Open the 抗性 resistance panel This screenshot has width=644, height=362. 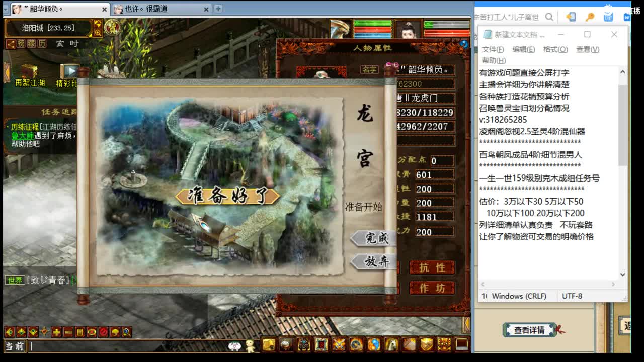point(432,267)
